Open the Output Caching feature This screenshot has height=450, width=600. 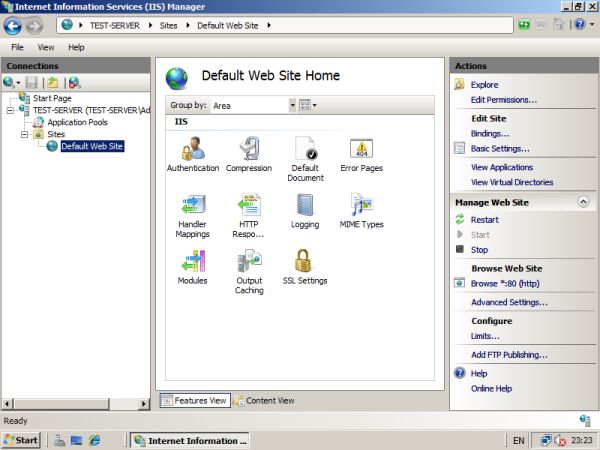click(249, 272)
